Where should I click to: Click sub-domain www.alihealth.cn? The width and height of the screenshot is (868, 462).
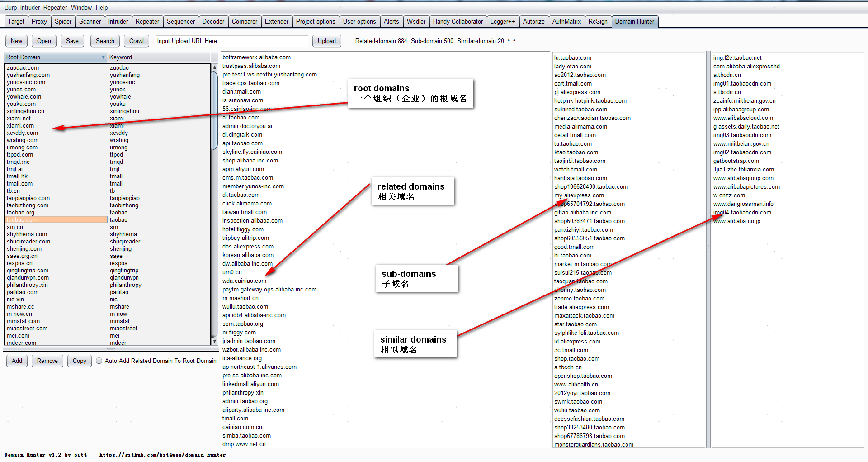(576, 385)
